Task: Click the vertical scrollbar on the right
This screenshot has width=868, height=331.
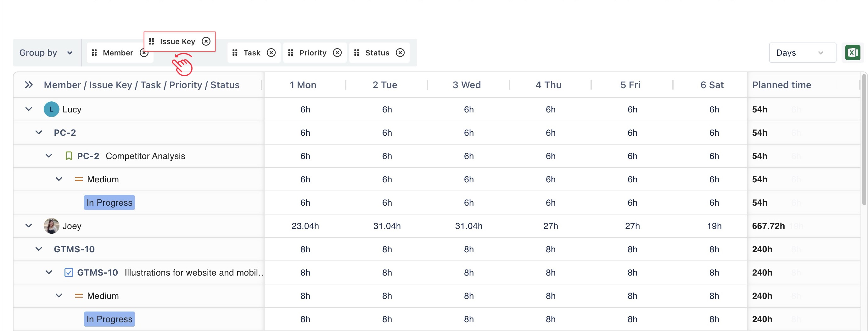Action: (864, 138)
